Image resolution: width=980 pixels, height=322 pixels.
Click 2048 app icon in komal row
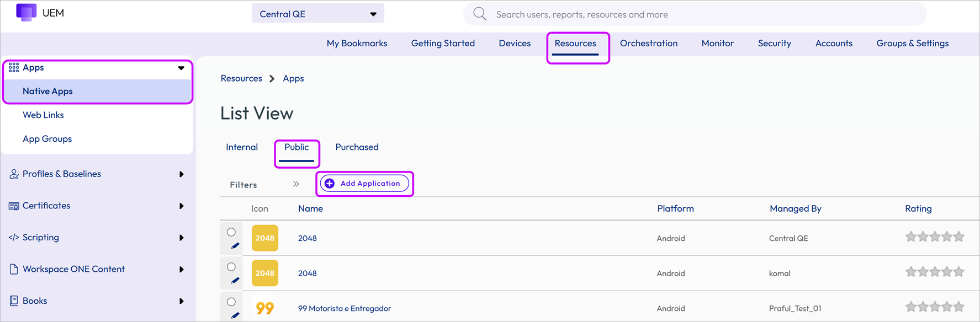[x=265, y=273]
